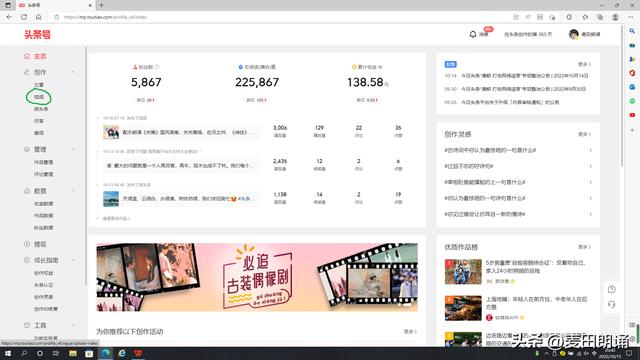Click the 头条号 logo
Viewport: 640px width, 360px height.
click(37, 34)
